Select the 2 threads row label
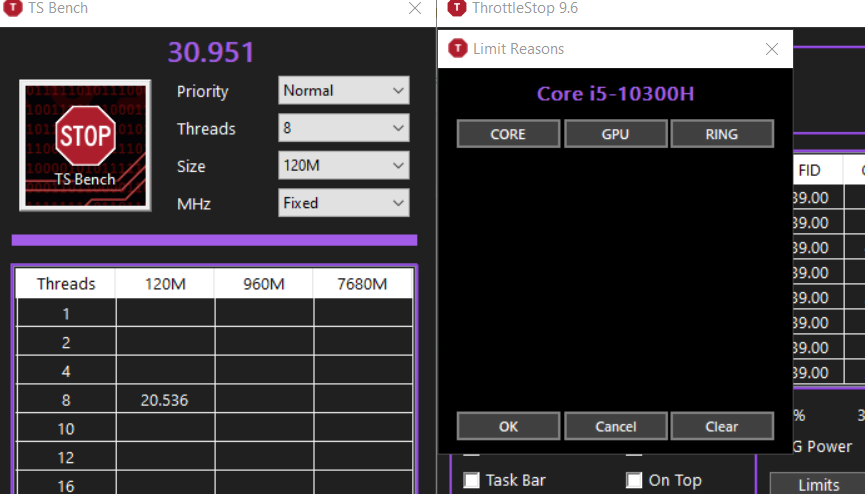865x494 pixels. (x=66, y=342)
